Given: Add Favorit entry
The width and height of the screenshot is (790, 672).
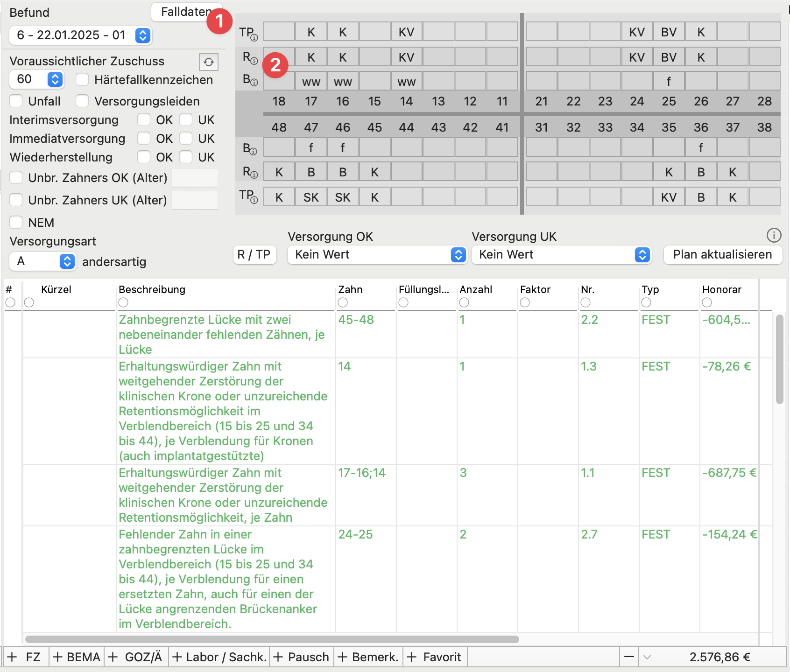Looking at the screenshot, I should [435, 657].
